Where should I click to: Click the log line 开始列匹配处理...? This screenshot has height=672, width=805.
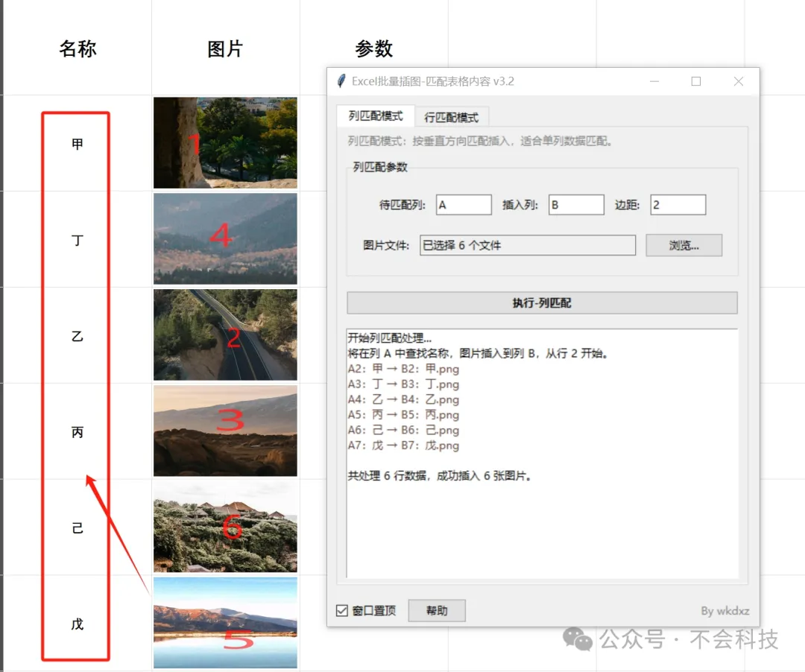(x=390, y=338)
